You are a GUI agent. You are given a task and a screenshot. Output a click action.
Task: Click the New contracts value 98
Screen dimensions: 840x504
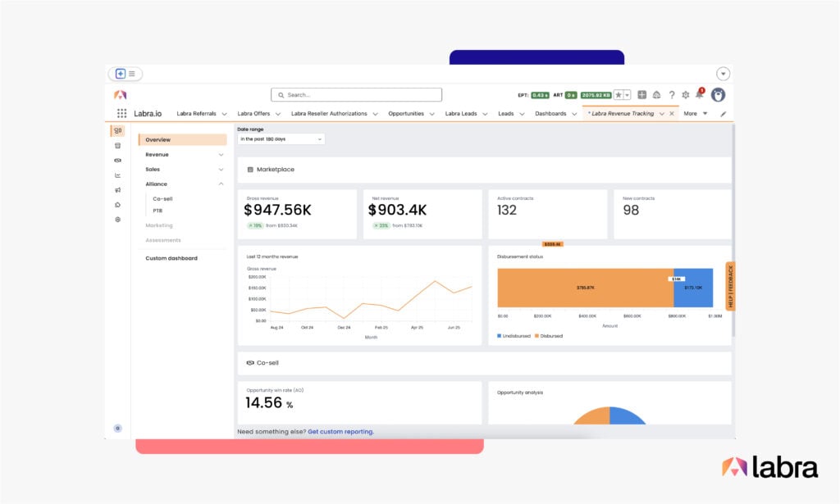point(631,211)
